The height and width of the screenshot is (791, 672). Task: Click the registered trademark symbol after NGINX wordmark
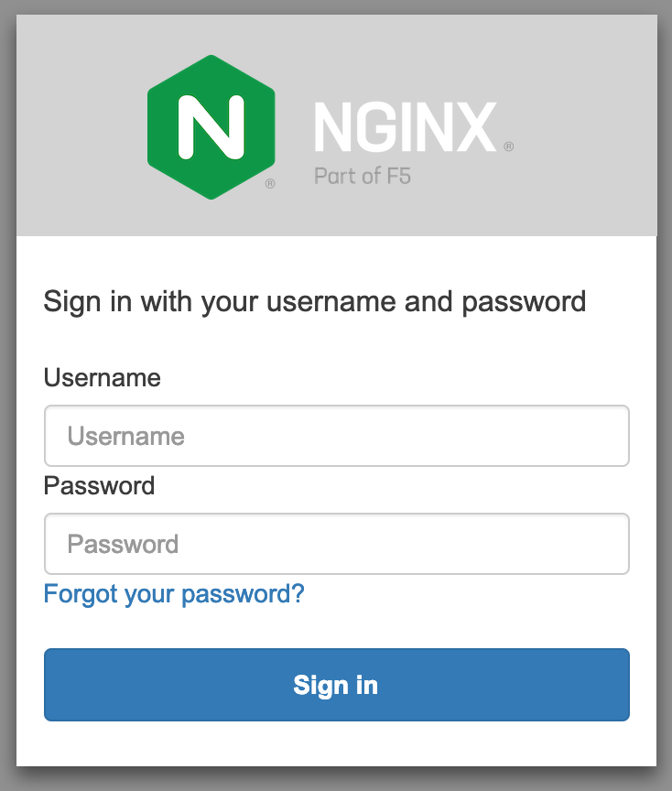click(x=508, y=146)
